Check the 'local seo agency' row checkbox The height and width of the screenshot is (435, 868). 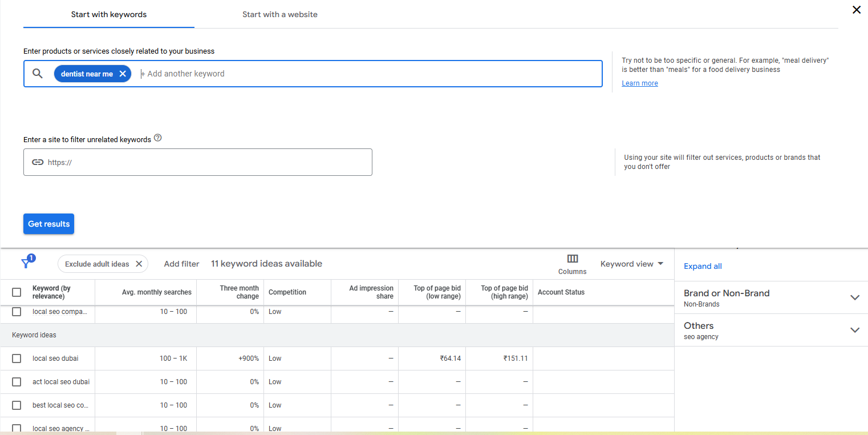[x=17, y=429]
